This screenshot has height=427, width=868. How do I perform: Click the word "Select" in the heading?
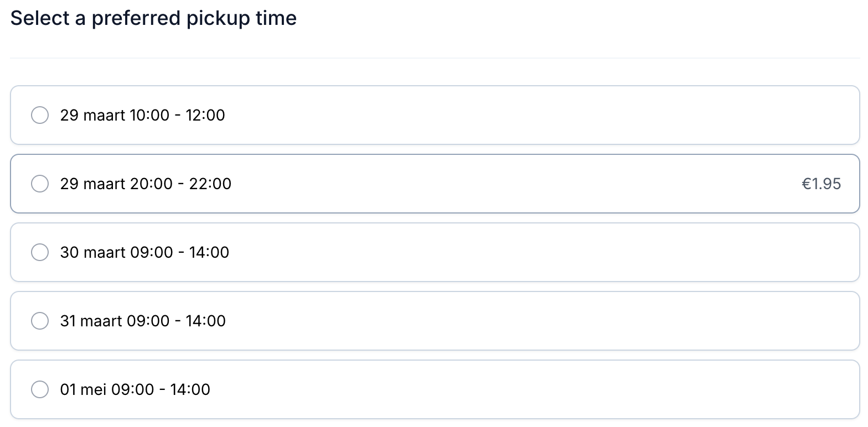pos(40,18)
